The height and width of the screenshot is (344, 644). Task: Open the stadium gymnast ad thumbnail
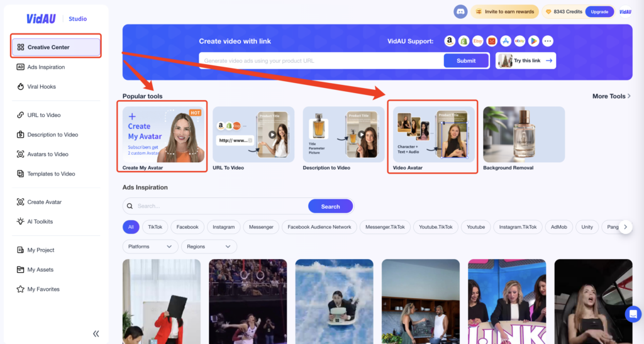[248, 301]
